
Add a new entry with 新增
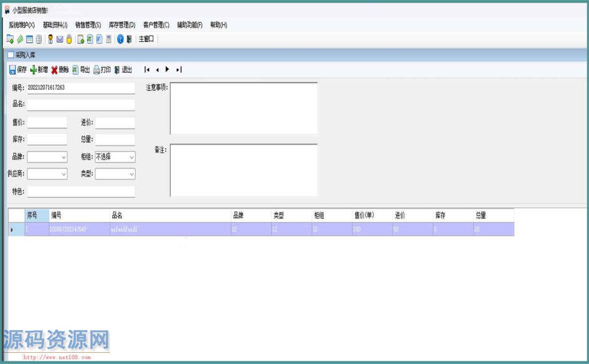coord(39,70)
